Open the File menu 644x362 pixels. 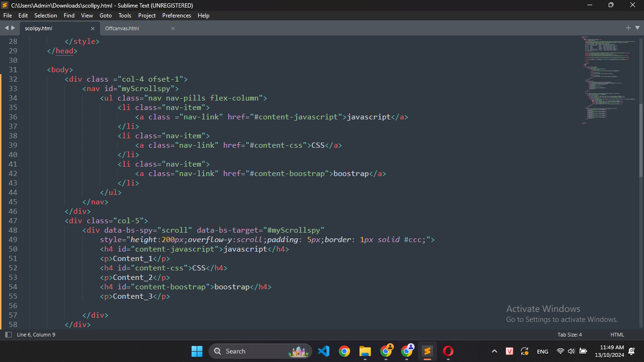pos(8,16)
